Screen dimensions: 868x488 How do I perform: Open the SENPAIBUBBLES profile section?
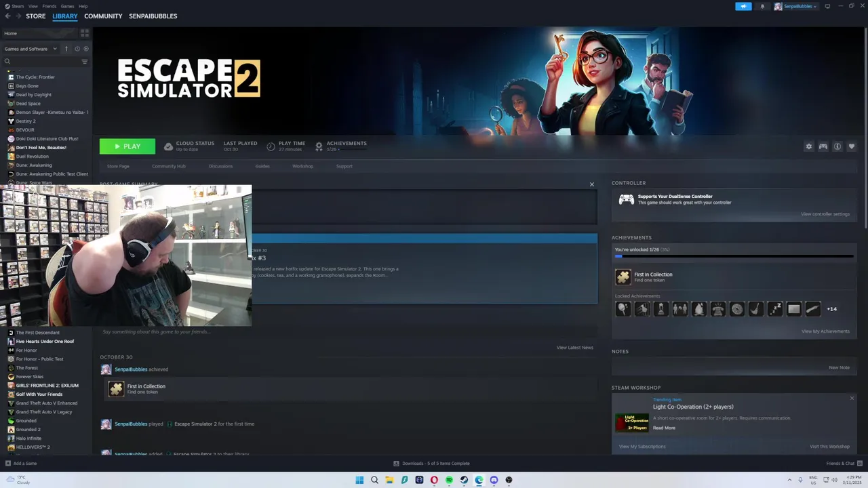tap(153, 16)
